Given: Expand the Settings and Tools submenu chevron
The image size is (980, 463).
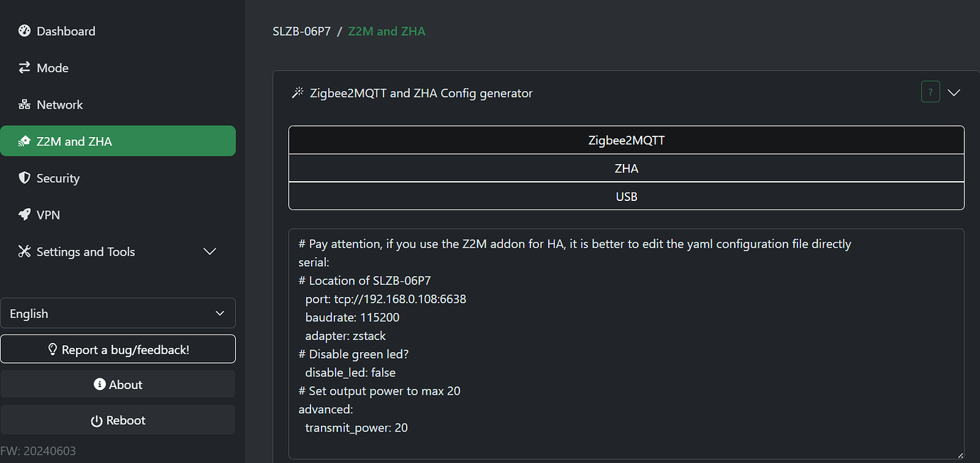Looking at the screenshot, I should 209,252.
